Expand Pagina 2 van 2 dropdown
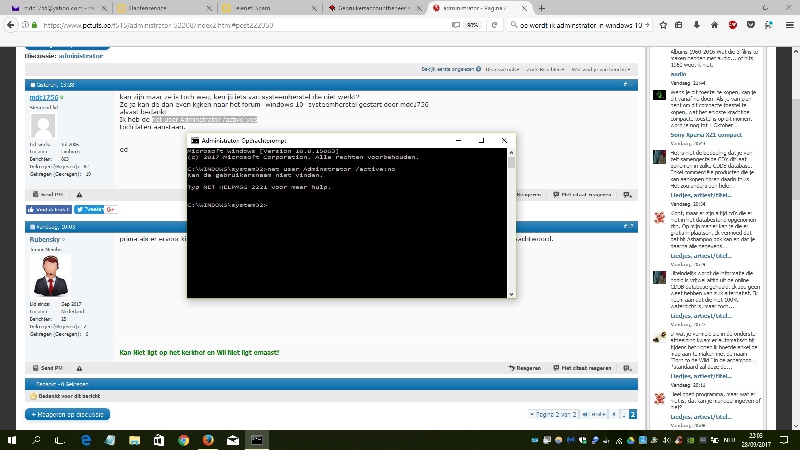 553,414
